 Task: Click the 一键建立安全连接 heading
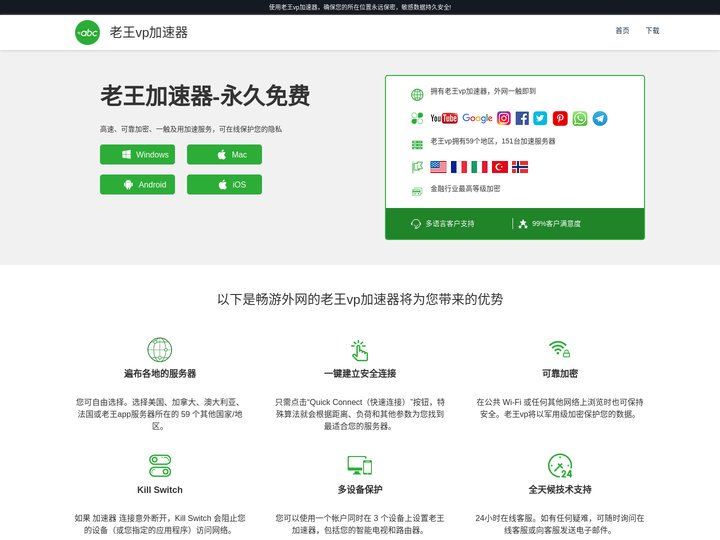point(360,373)
